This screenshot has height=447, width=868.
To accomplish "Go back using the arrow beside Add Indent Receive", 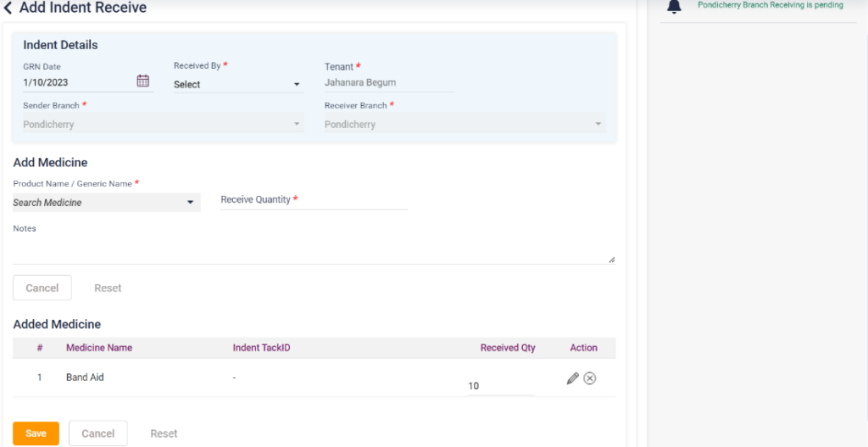I will (x=8, y=8).
